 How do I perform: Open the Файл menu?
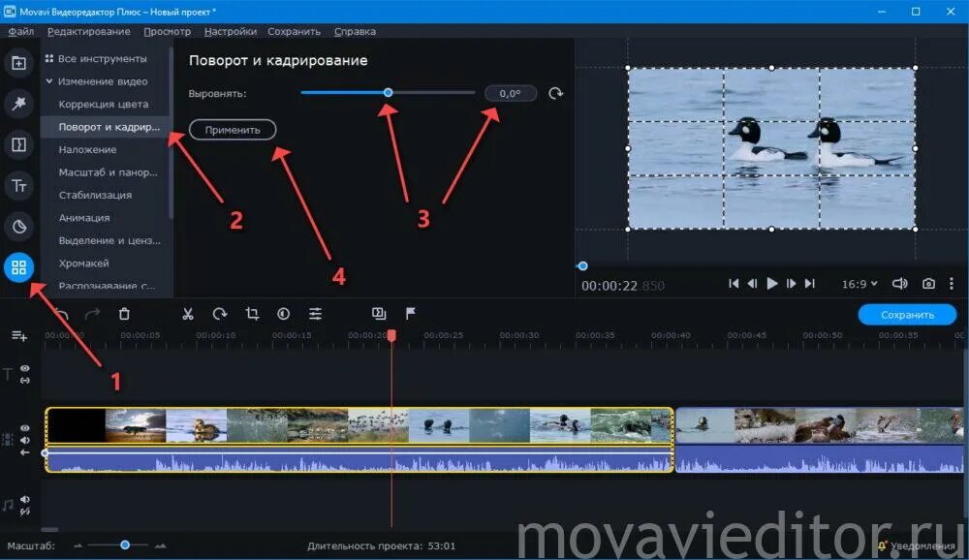(21, 32)
